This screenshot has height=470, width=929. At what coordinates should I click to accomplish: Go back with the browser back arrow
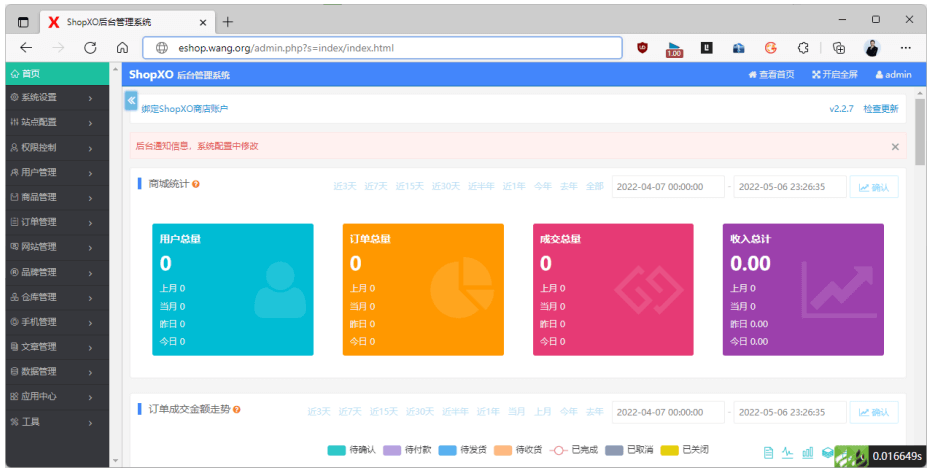click(x=26, y=48)
